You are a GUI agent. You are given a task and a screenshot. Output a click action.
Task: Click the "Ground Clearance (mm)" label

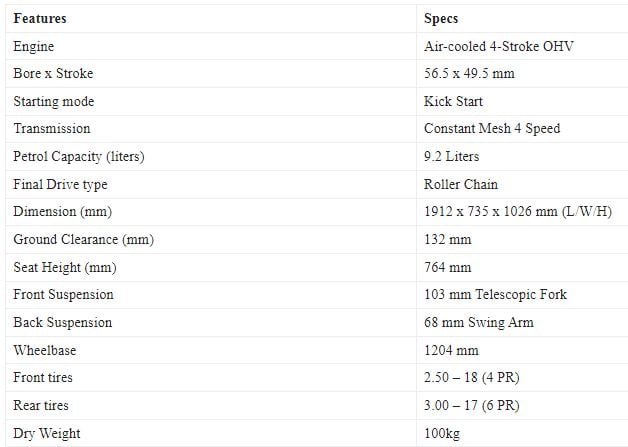click(83, 240)
